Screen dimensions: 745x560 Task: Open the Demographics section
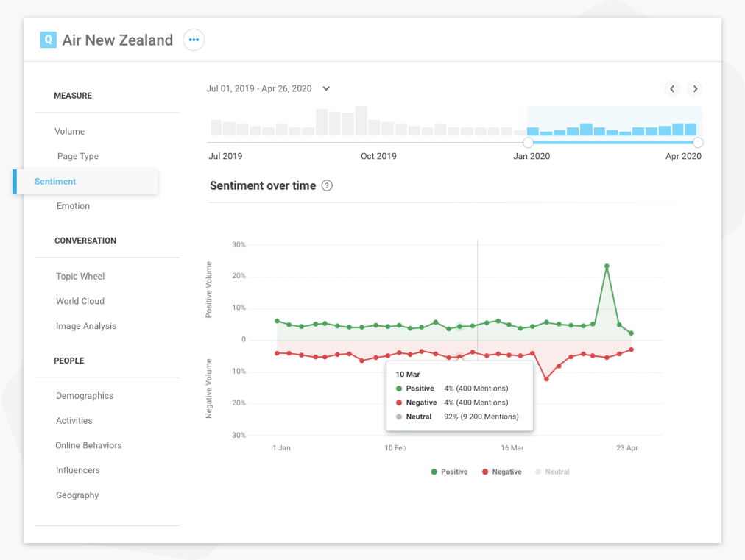pyautogui.click(x=85, y=396)
